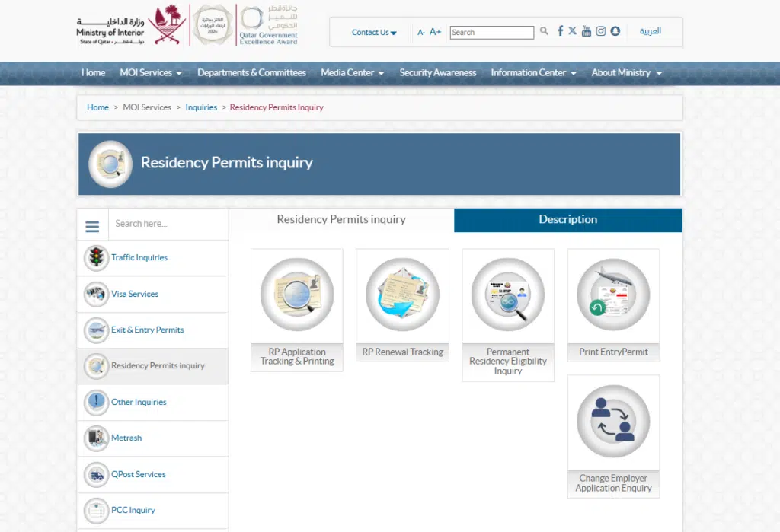Select the Security Awareness menu item
Image resolution: width=780 pixels, height=532 pixels.
[438, 73]
